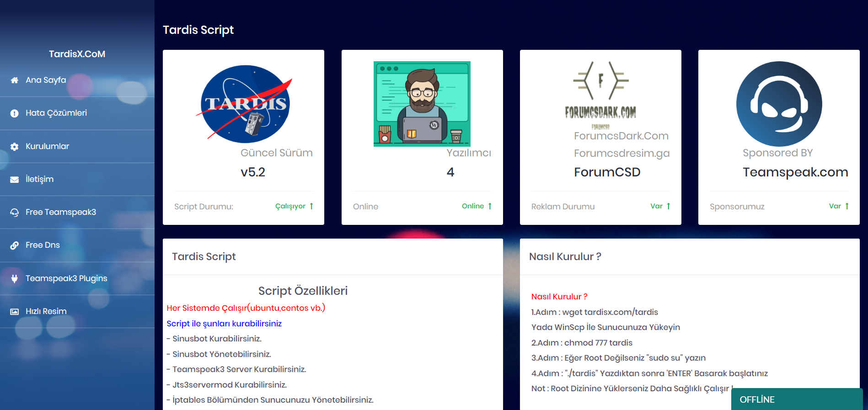Click the gray Online label
Screen dimensions: 868x410
tap(365, 207)
